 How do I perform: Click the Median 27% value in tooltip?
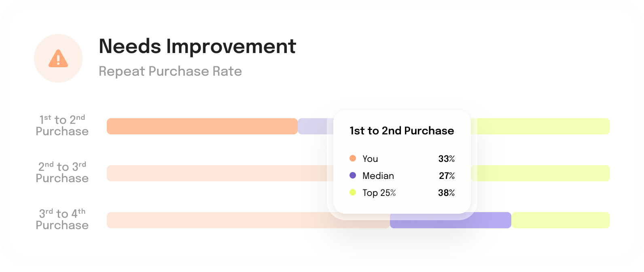click(447, 176)
